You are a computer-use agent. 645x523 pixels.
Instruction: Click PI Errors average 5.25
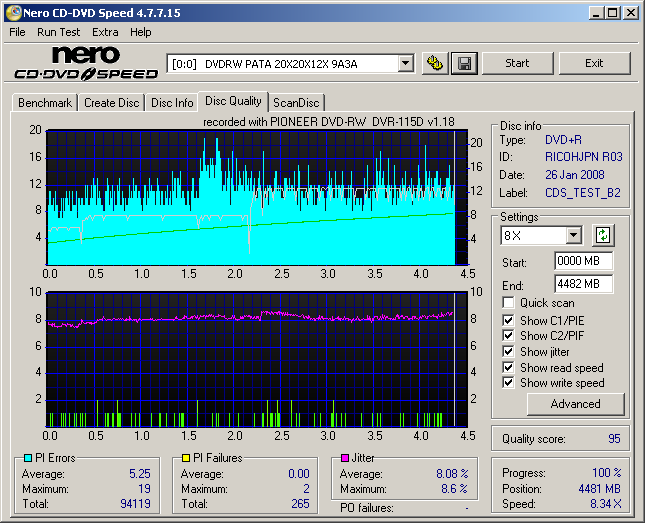140,474
